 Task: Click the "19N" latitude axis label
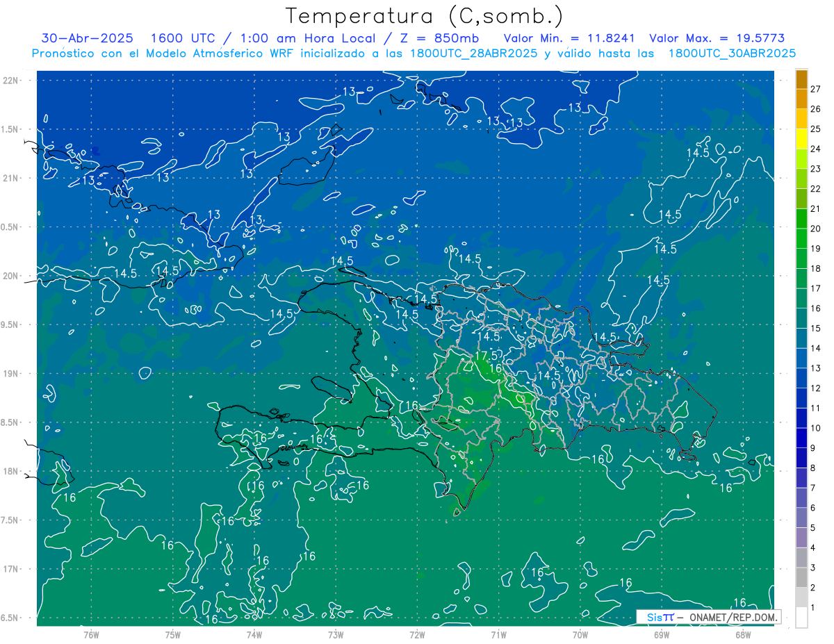[x=10, y=373]
